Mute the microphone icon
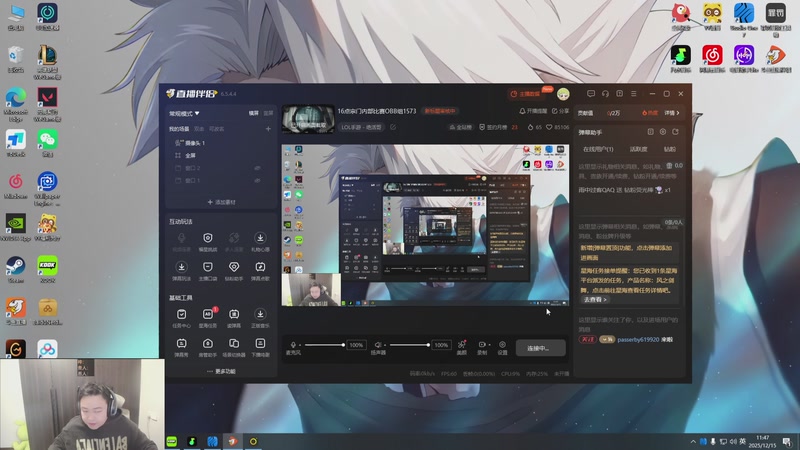 293,345
